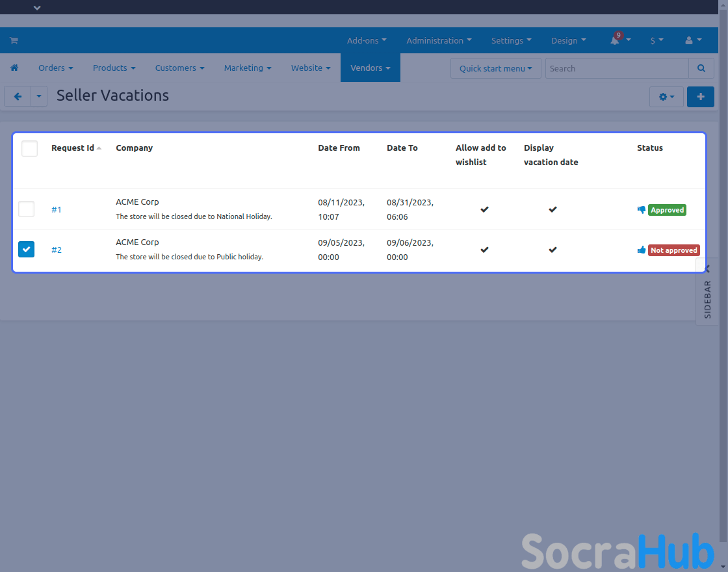The image size is (728, 572).
Task: Click thumbs-down icon for request #1
Action: 642,210
